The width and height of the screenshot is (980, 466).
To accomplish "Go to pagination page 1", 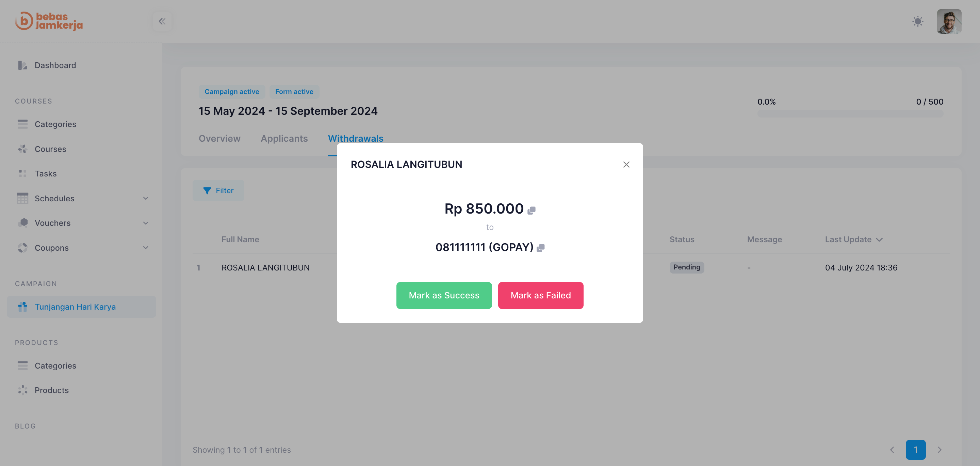I will tap(916, 450).
